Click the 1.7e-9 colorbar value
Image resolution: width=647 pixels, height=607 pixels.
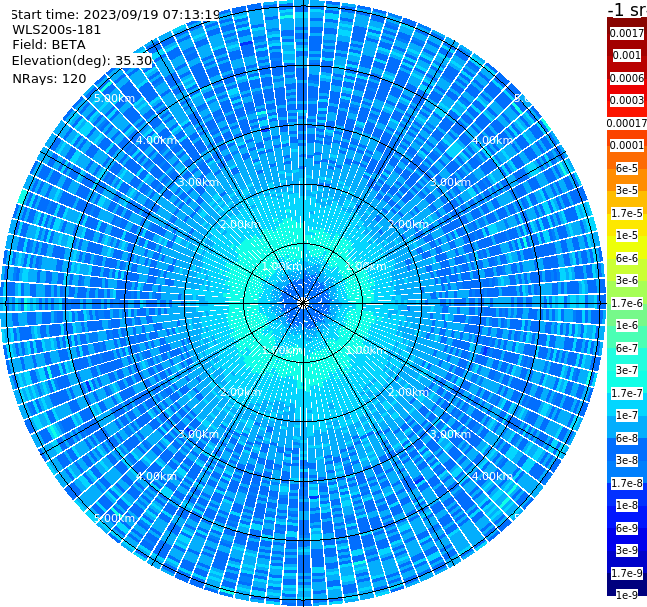(x=627, y=573)
